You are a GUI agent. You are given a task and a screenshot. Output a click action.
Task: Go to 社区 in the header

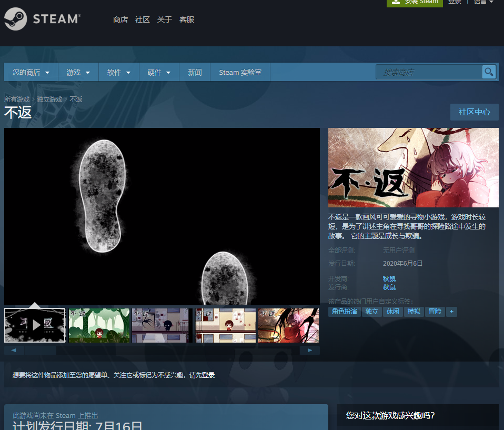tap(143, 19)
